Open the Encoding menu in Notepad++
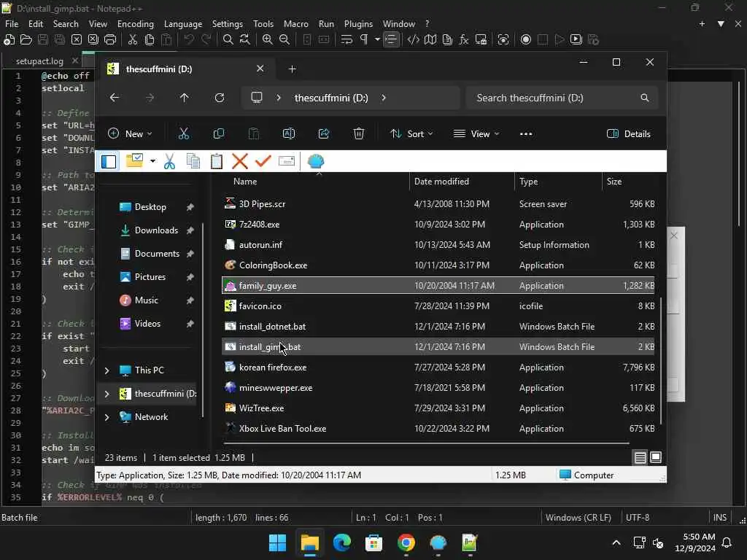 pyautogui.click(x=135, y=24)
